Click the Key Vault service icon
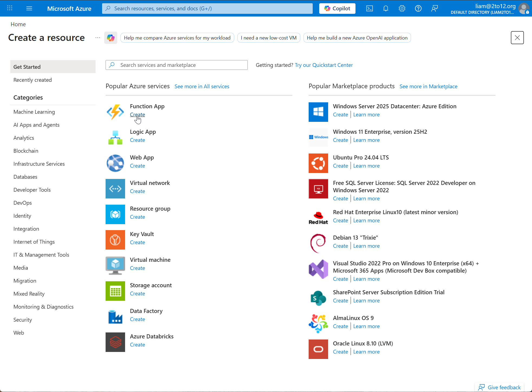This screenshot has width=532, height=392. tap(115, 240)
